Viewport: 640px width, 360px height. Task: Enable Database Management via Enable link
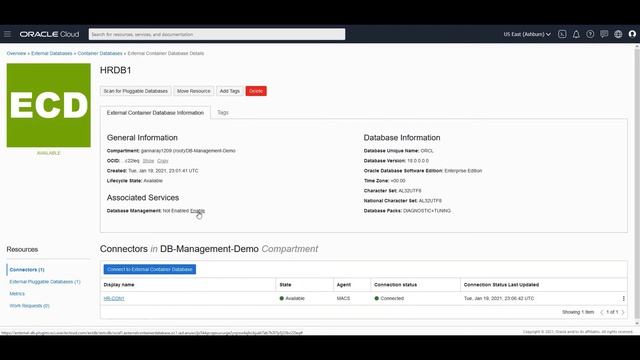pos(198,211)
